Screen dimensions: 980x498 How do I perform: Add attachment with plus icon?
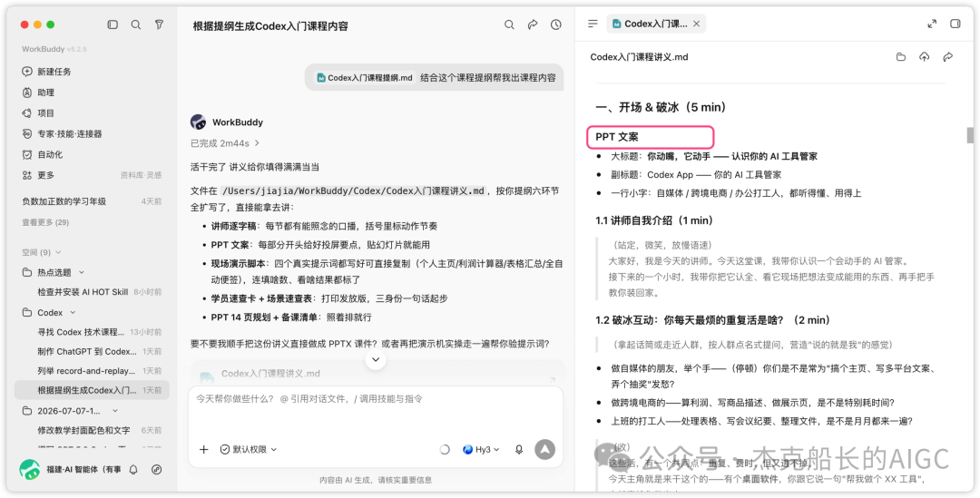point(204,449)
